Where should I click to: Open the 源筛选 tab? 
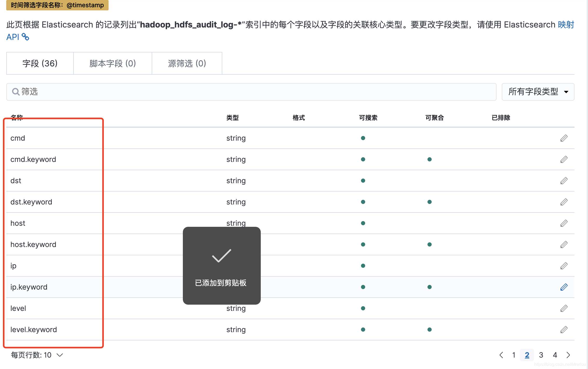tap(187, 63)
